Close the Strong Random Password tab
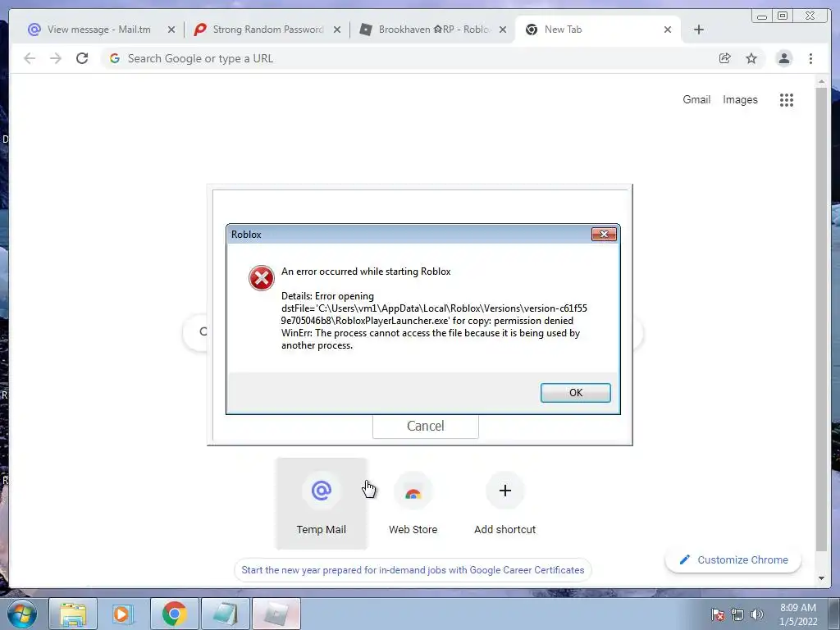 [337, 30]
